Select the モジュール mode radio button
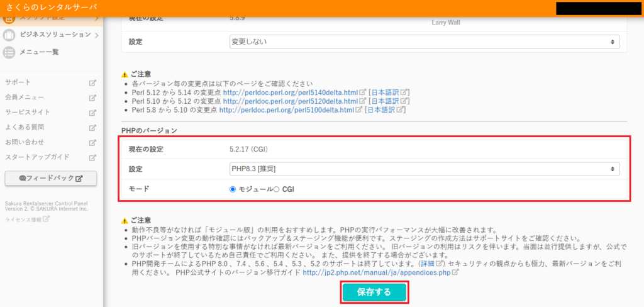 pos(233,189)
